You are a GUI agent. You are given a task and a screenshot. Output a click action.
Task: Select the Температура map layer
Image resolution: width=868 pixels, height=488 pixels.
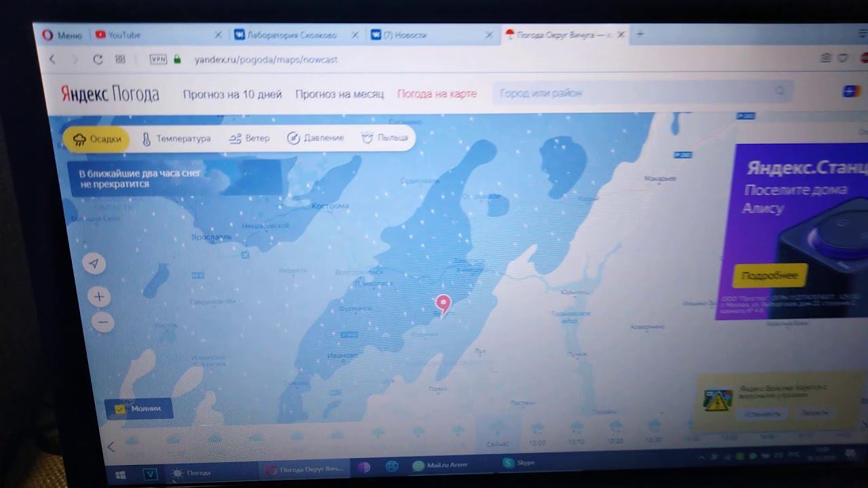click(176, 138)
